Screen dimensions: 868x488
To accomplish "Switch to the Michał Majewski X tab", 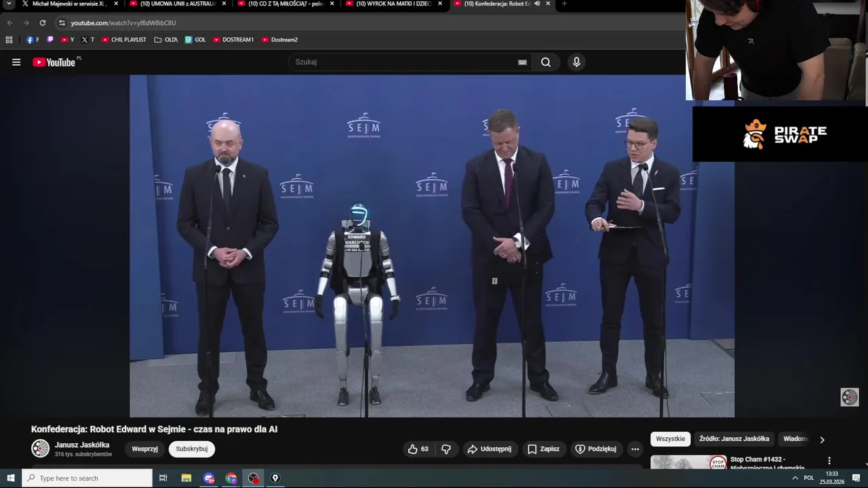I will click(71, 3).
